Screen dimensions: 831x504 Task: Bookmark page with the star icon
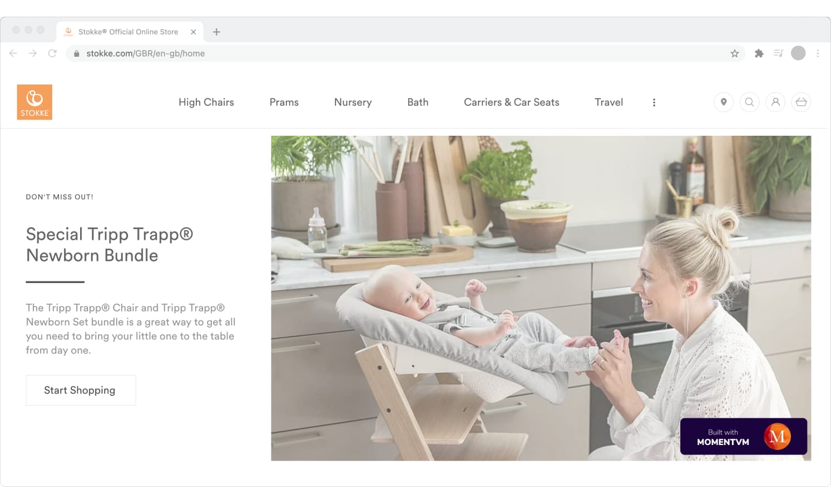tap(735, 53)
